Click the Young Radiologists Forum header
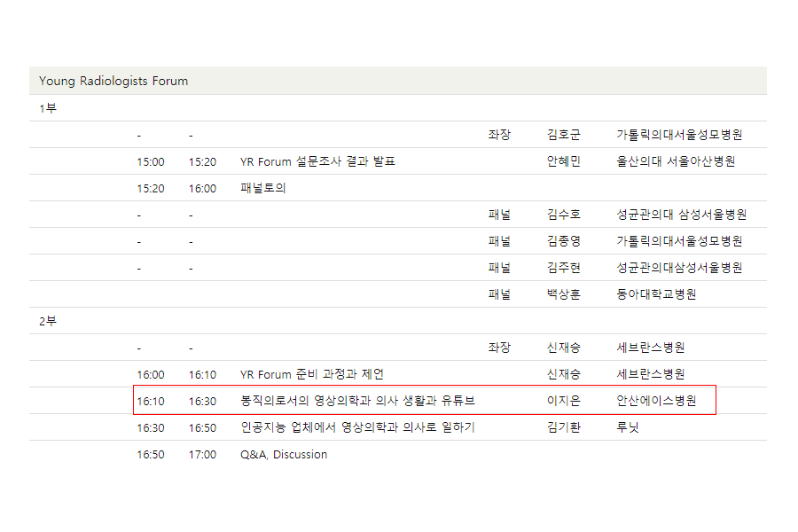This screenshot has width=798, height=532. tap(113, 81)
